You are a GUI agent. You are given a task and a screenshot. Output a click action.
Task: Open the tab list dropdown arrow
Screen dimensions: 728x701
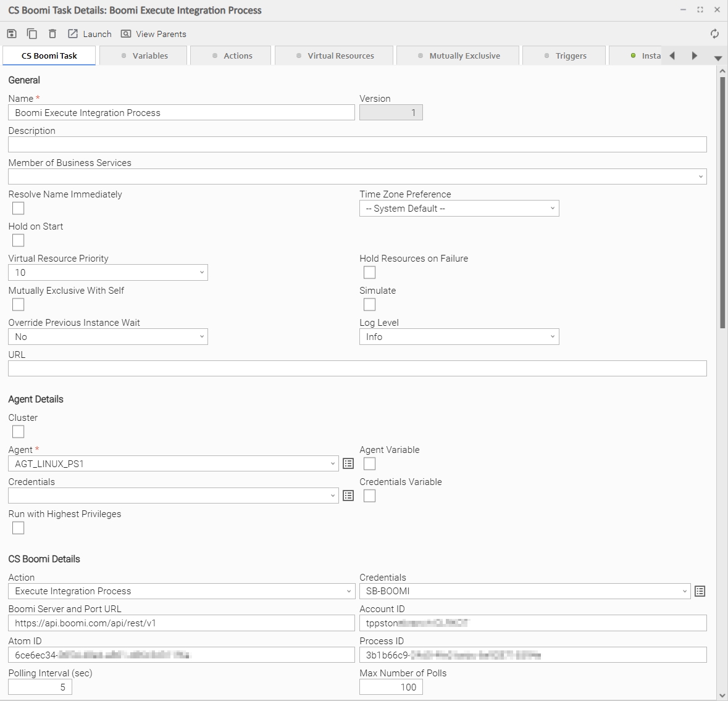pyautogui.click(x=718, y=58)
